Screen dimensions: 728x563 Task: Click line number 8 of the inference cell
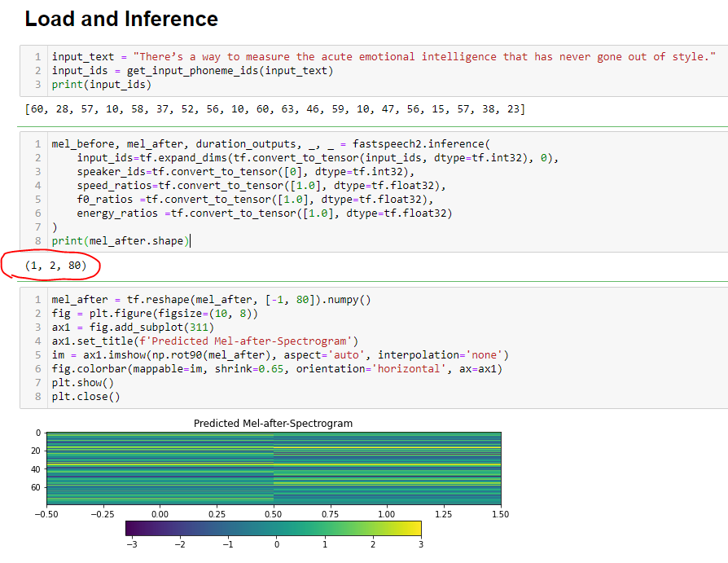[38, 241]
